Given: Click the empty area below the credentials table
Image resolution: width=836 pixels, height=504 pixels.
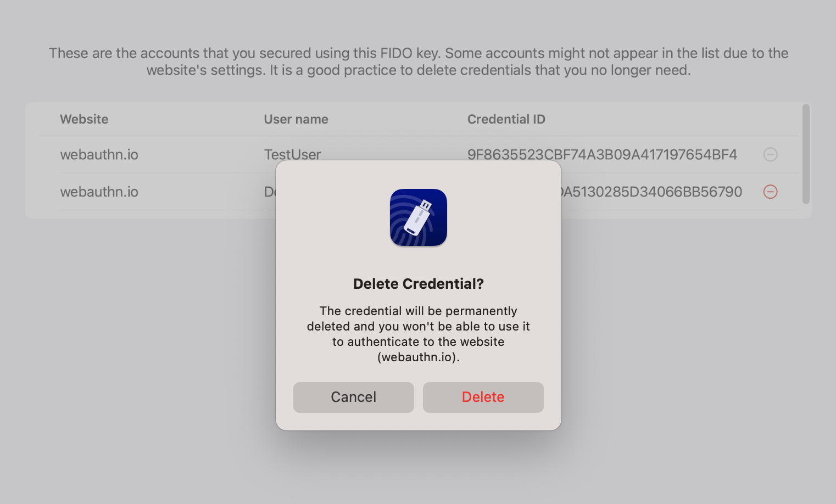Looking at the screenshot, I should coord(137,329).
